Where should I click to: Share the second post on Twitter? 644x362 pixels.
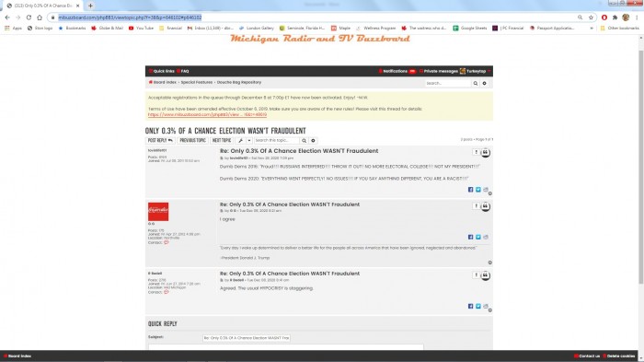pos(478,238)
